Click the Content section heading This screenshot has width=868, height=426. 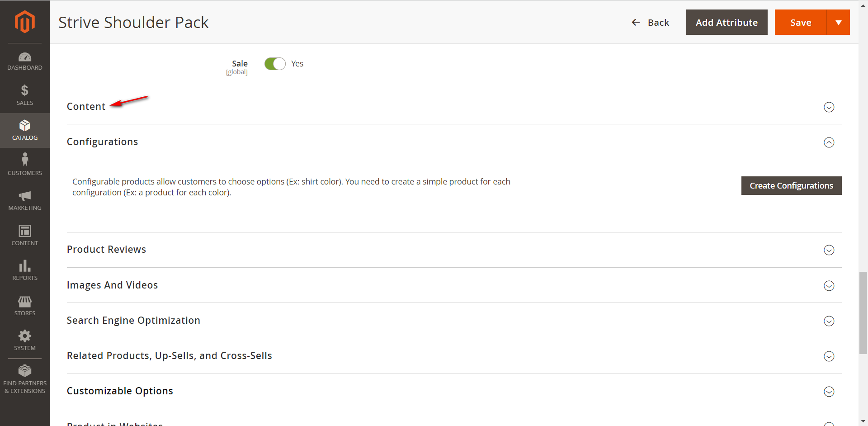(86, 106)
